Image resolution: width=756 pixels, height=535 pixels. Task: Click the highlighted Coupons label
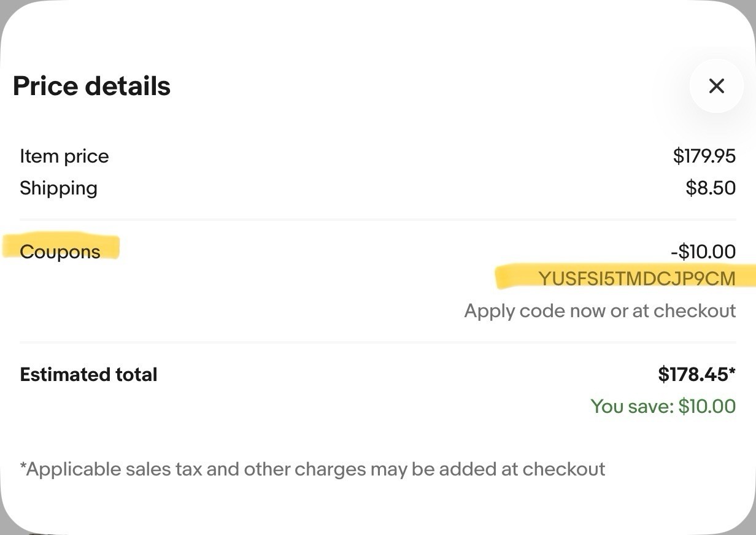tap(60, 252)
